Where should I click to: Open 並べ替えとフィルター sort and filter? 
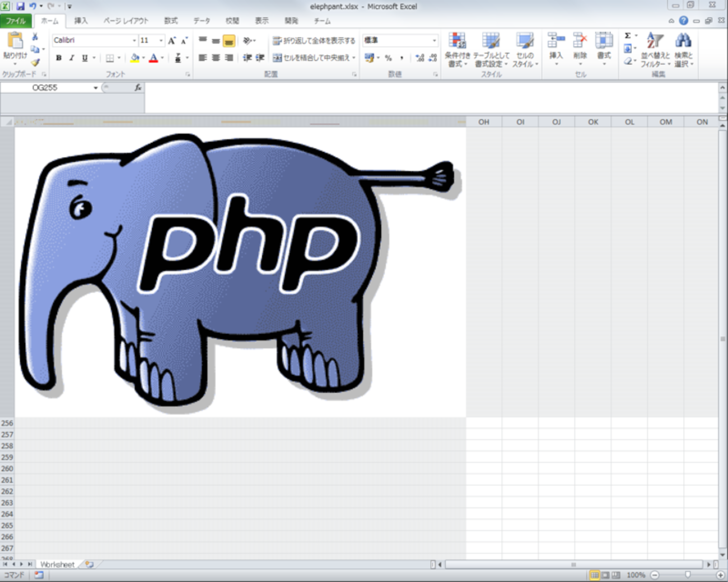pyautogui.click(x=655, y=50)
